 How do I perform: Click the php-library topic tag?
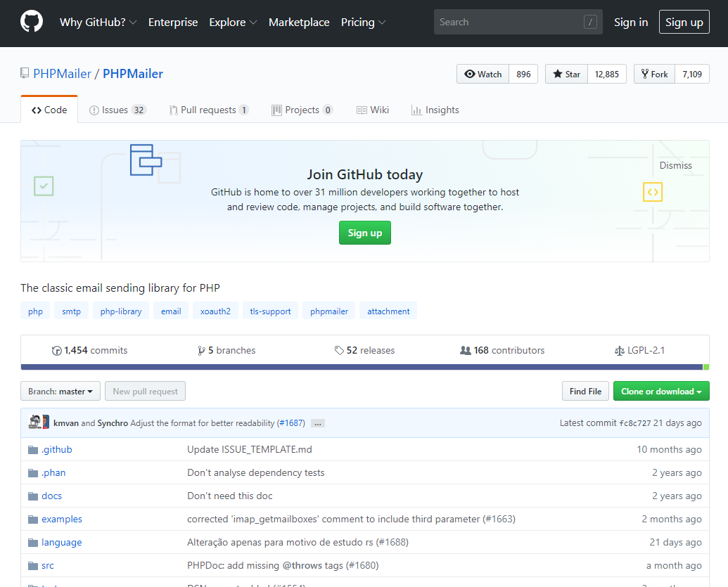pyautogui.click(x=121, y=311)
